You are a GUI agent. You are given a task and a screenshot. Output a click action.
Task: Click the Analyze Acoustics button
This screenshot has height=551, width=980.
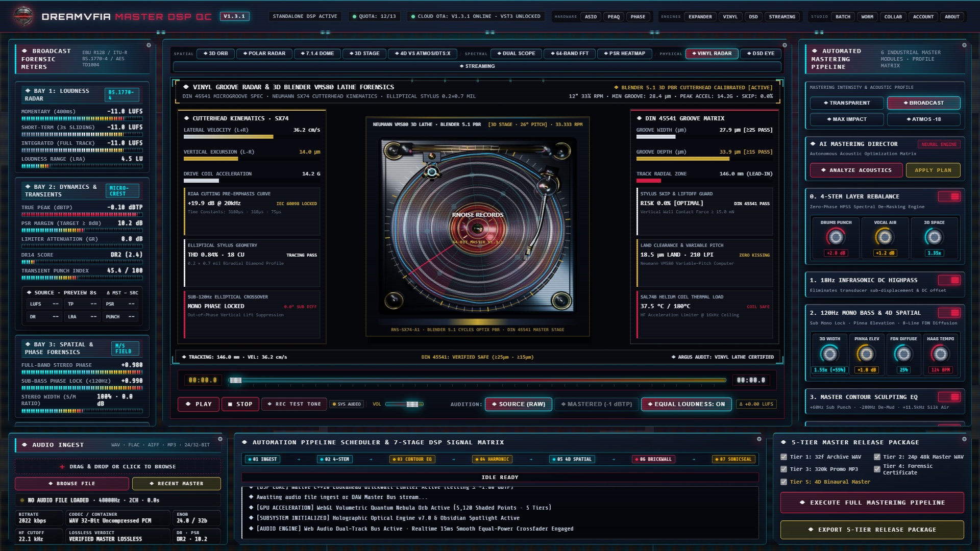pos(856,170)
